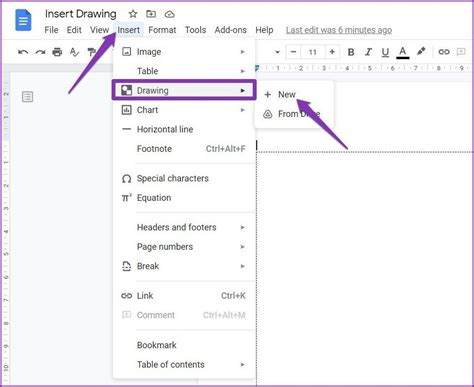Decrease font size with minus button
The image size is (474, 387).
(x=293, y=52)
